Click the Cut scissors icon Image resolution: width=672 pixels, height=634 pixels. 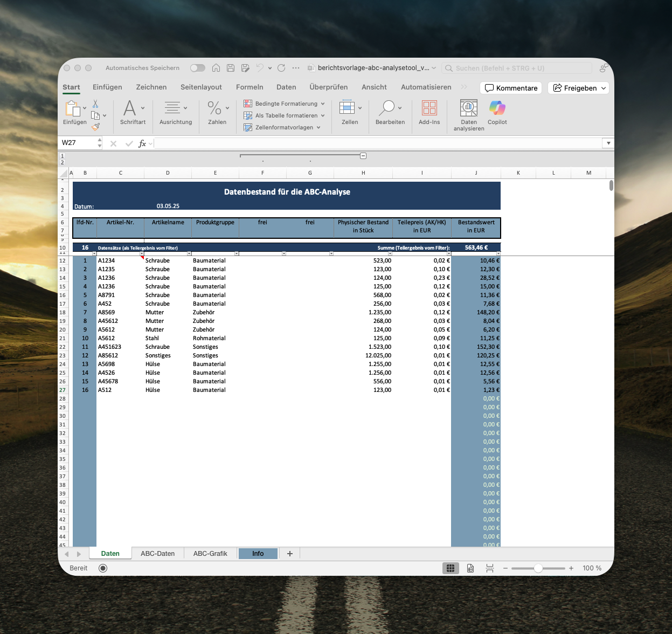tap(95, 104)
